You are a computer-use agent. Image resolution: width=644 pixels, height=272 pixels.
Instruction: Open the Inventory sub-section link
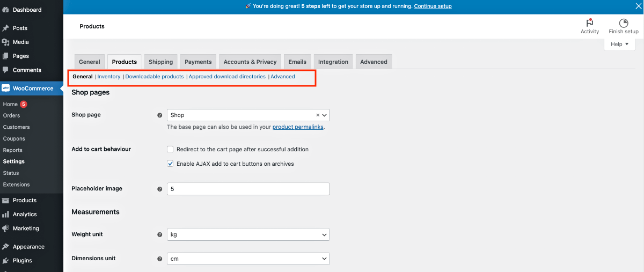(x=109, y=77)
